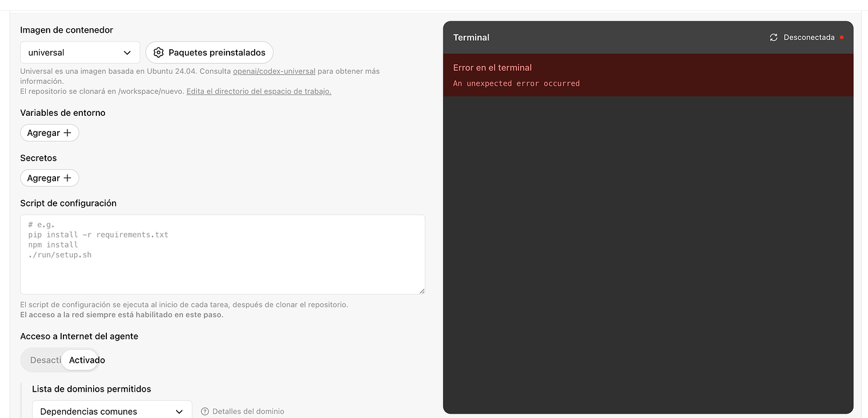Click inside the Script de configuración field
Screen dimensions: 868x418
[223, 254]
